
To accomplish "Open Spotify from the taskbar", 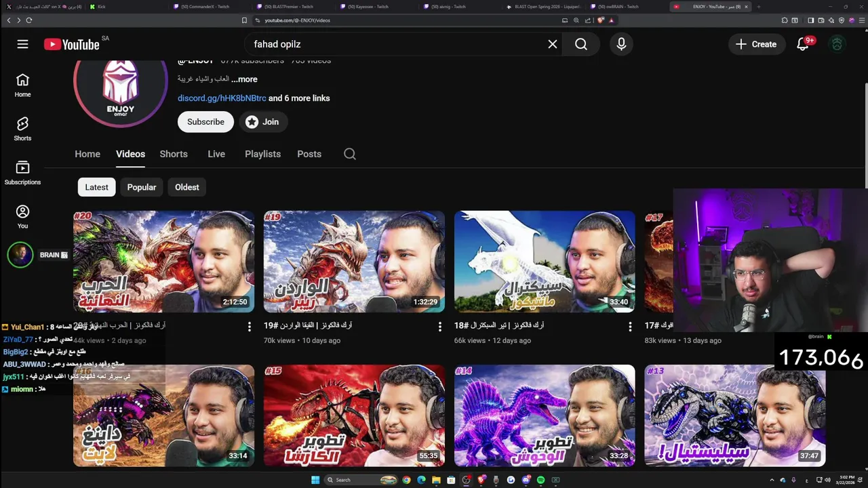I will coord(540,480).
